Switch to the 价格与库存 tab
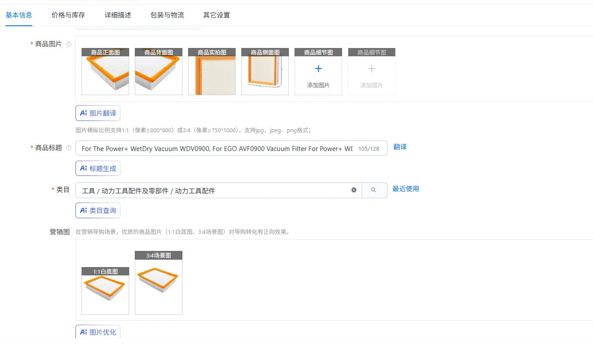The width and height of the screenshot is (593, 364). pos(68,14)
